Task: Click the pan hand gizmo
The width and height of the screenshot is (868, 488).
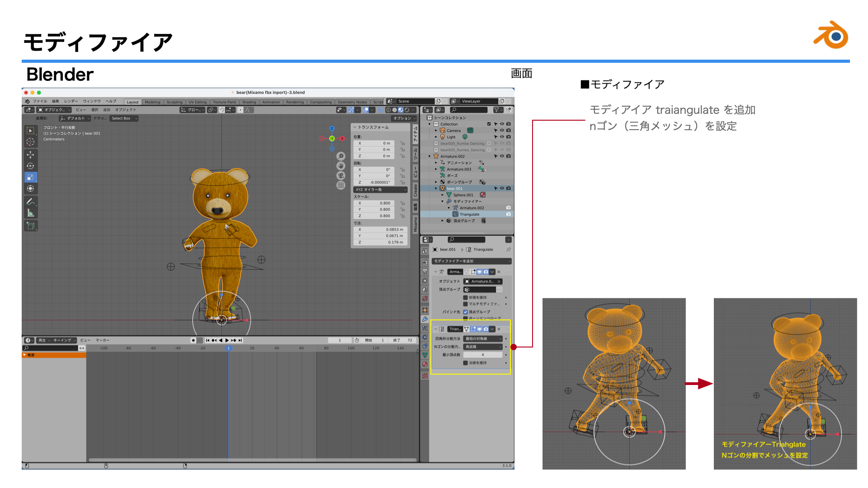Action: (x=341, y=166)
